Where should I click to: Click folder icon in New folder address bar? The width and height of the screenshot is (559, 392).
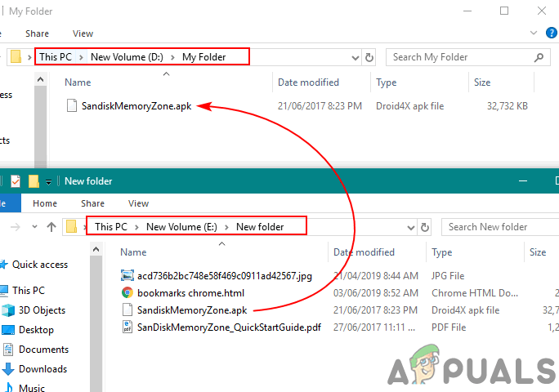tap(71, 226)
